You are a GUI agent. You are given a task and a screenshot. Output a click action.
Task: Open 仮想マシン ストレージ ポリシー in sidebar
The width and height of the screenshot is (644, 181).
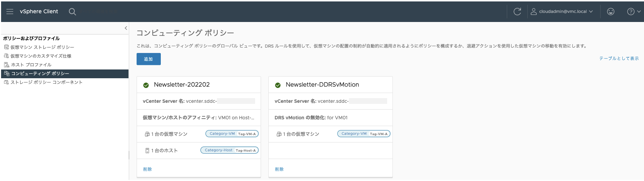pyautogui.click(x=42, y=47)
